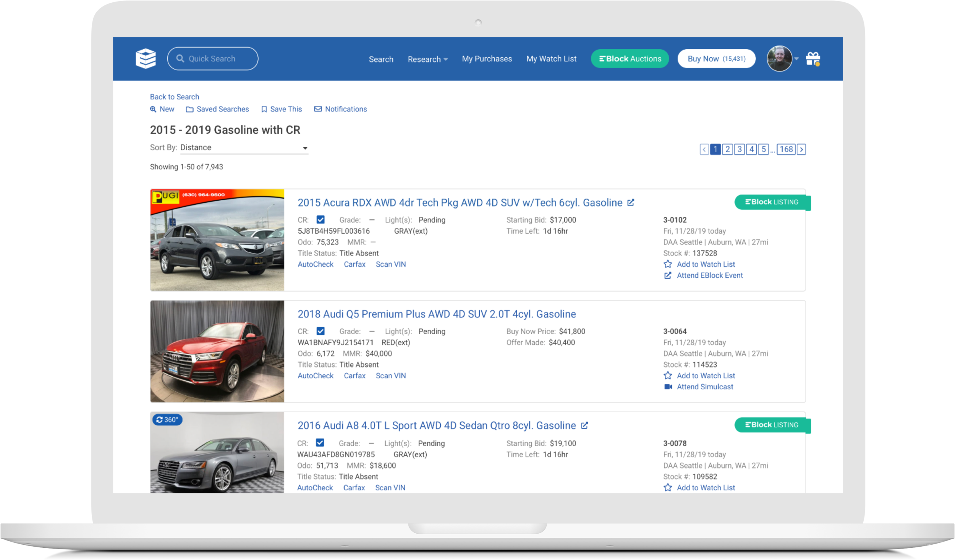The image size is (955, 560).
Task: Open AutoCheck for Acura RDX
Action: [x=316, y=264]
